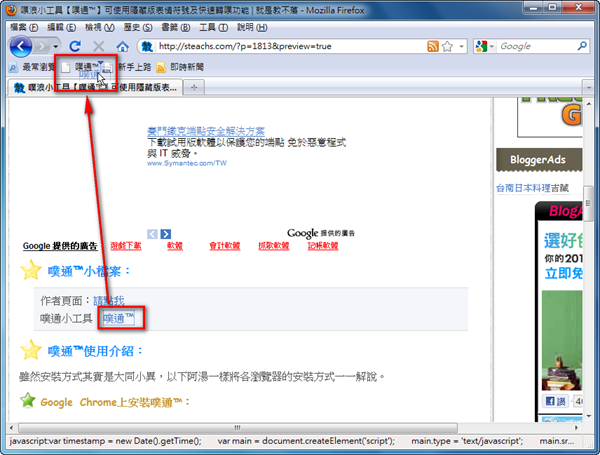Viewport: 600px width, 455px height.
Task: Open the 歷史 (S) menu
Action: pyautogui.click(x=138, y=27)
